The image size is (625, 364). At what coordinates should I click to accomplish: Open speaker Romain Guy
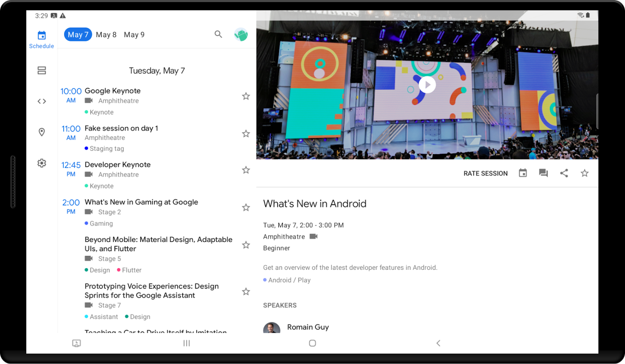[x=308, y=327]
